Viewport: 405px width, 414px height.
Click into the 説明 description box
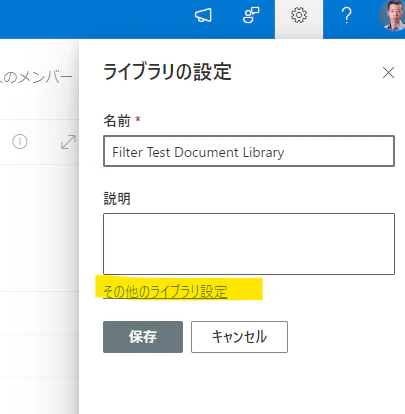pyautogui.click(x=249, y=244)
